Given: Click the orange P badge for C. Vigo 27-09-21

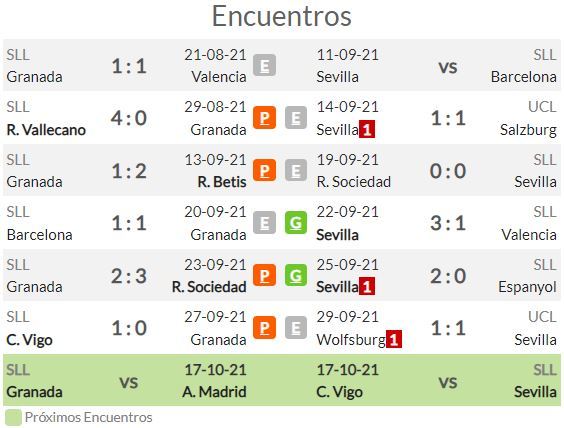Looking at the screenshot, I should pos(264,328).
